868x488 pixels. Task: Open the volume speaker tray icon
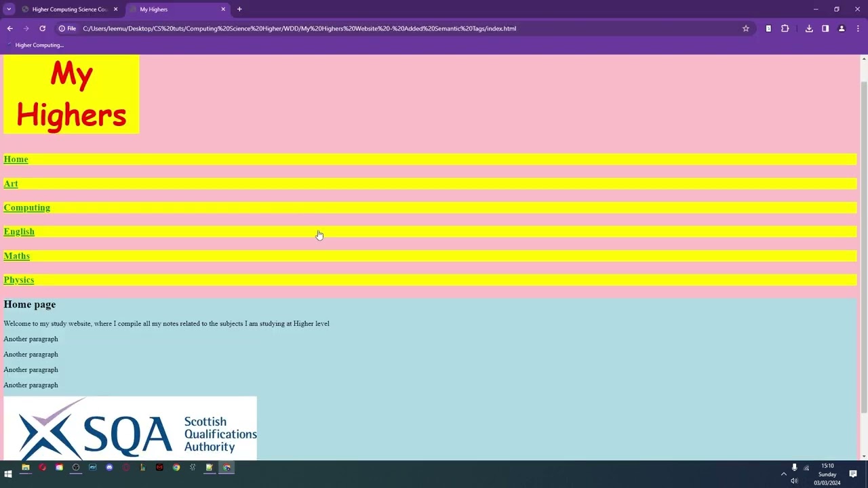[x=794, y=481]
